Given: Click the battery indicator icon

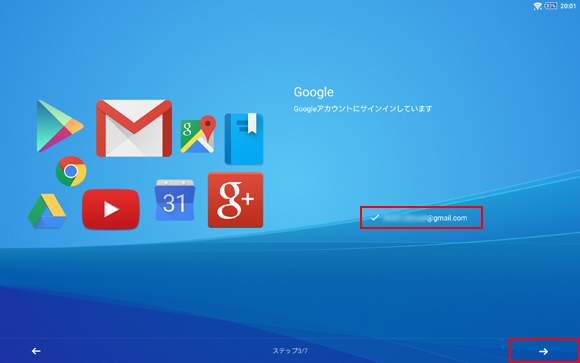Looking at the screenshot, I should tap(551, 6).
